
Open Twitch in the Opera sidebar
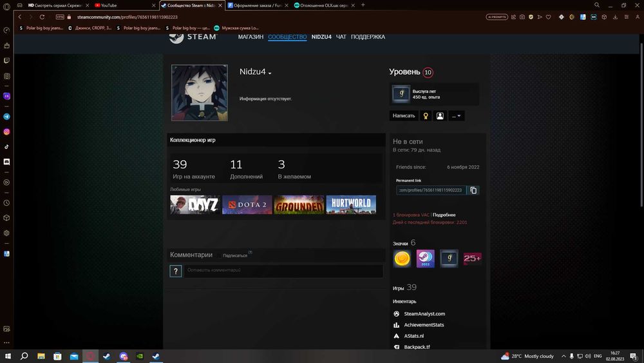click(x=6, y=61)
